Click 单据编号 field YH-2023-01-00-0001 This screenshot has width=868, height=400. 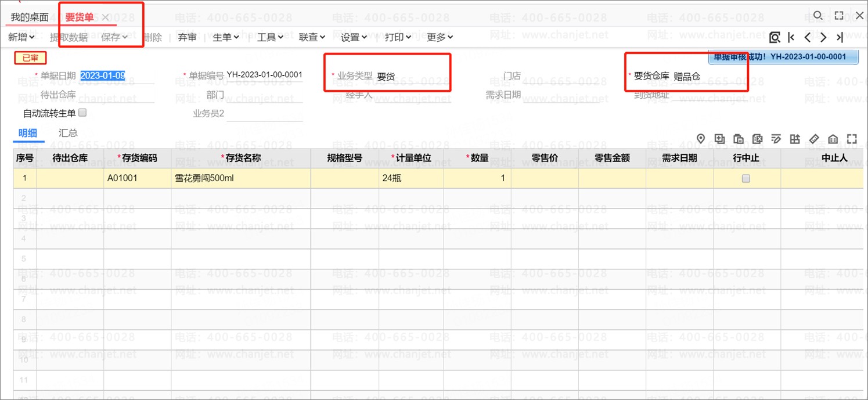click(x=265, y=75)
